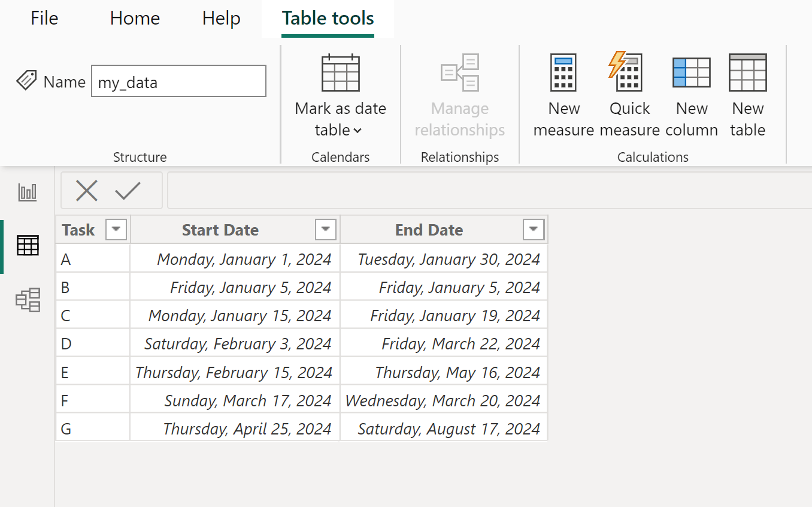Click the New table icon

[747, 72]
